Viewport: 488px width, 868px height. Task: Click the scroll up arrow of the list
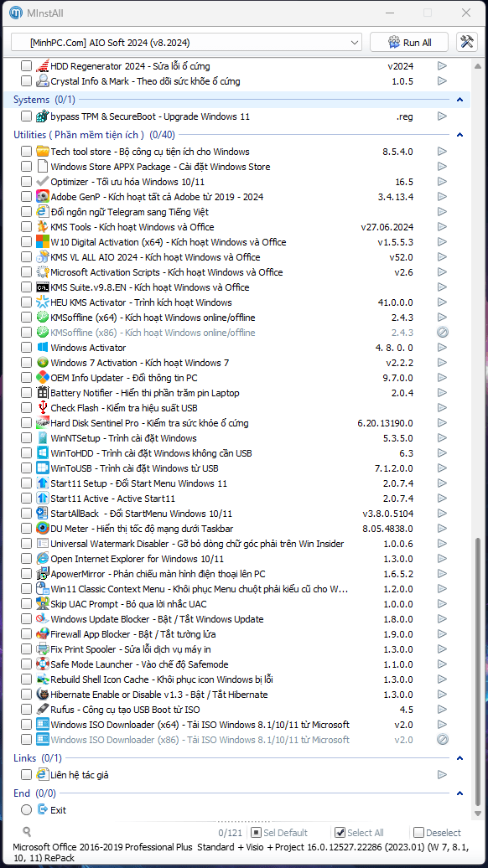point(477,66)
